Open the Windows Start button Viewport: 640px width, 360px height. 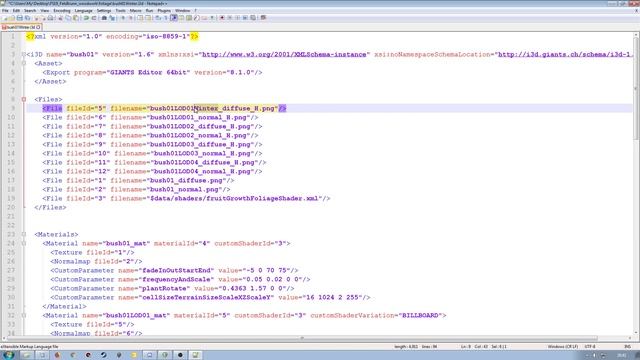point(8,355)
